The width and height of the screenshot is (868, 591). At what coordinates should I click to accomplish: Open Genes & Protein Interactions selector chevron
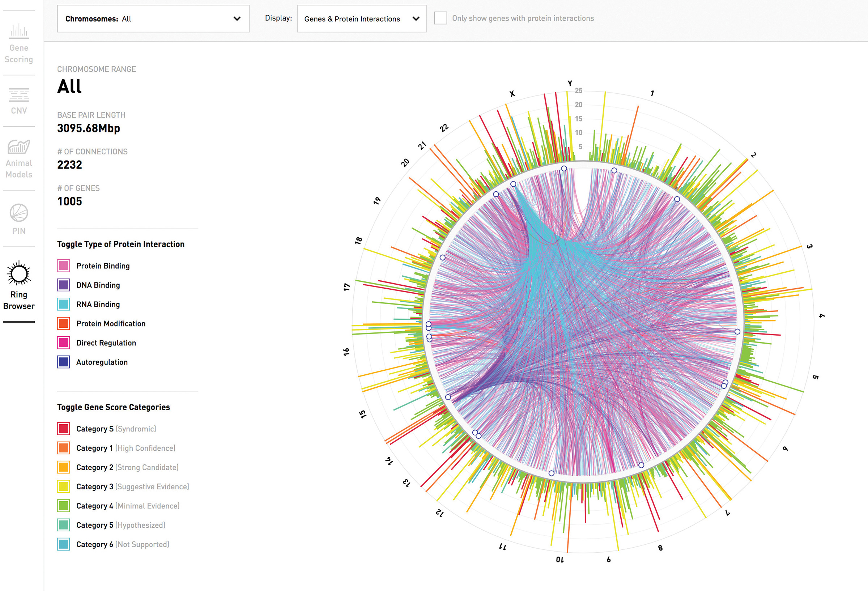coord(416,19)
